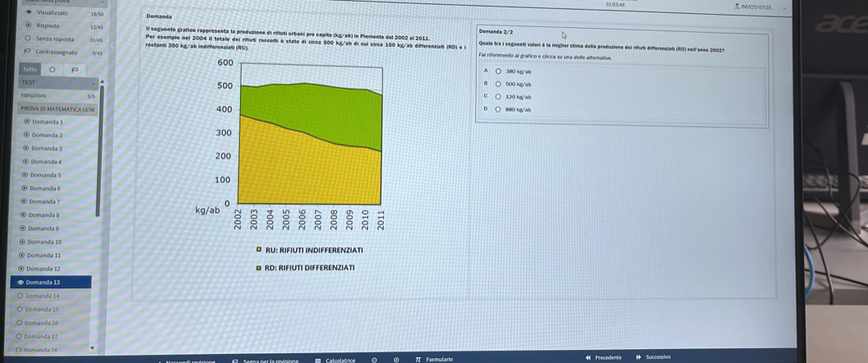Filter questions by flagged icon tab
868x363 pixels.
(x=75, y=70)
